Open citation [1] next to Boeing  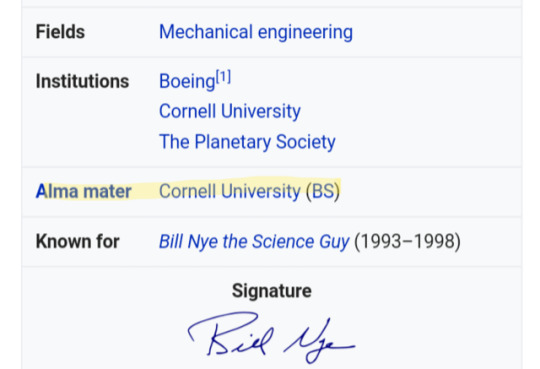click(223, 76)
